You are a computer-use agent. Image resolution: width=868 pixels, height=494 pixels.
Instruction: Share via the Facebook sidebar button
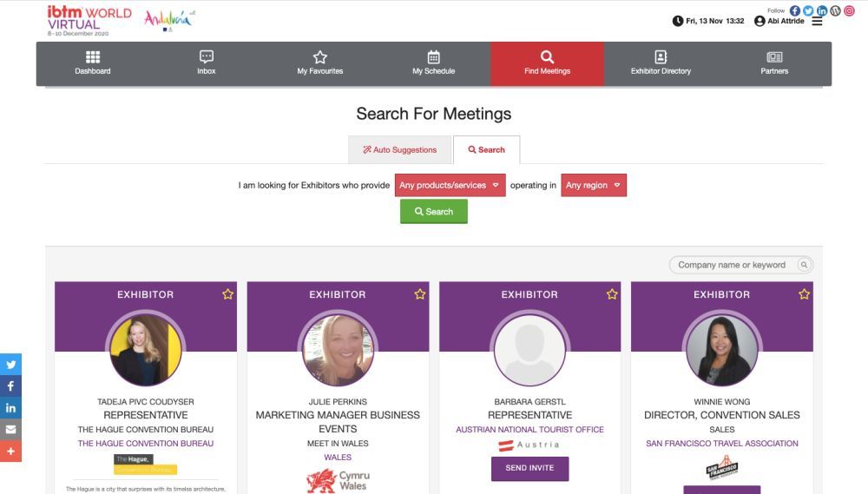tap(10, 386)
